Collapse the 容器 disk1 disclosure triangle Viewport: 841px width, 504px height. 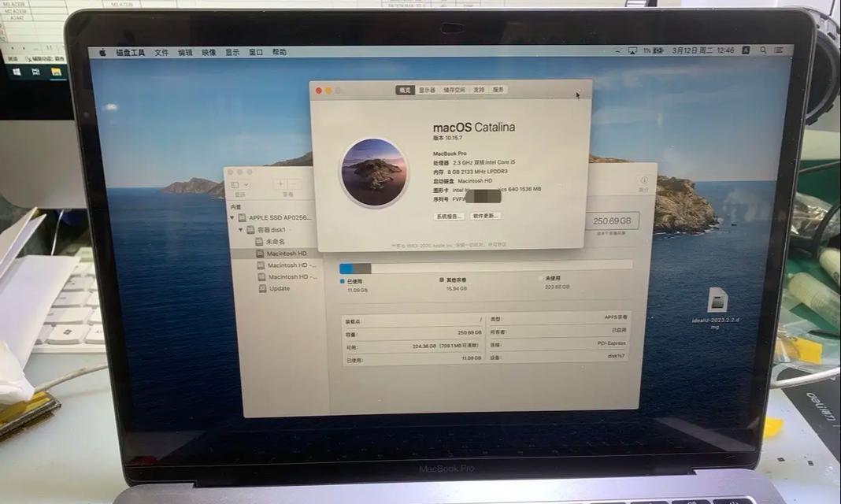click(241, 230)
